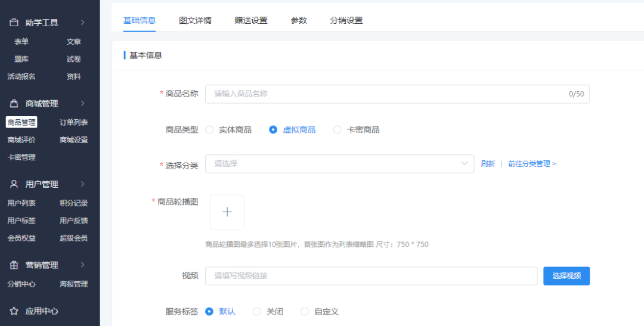
Task: Click the 应用中心 sidebar heading
Action: [x=42, y=311]
